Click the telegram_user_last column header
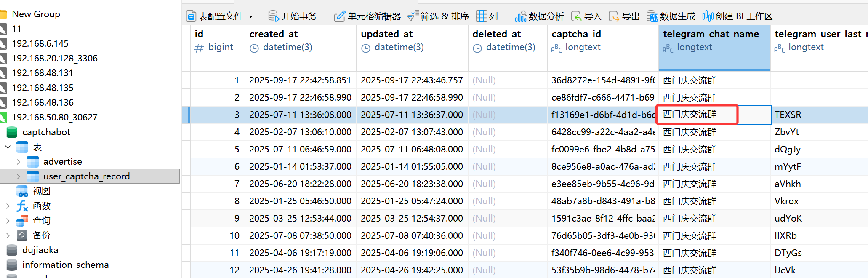Viewport: 868px width, 278px height. (x=819, y=48)
